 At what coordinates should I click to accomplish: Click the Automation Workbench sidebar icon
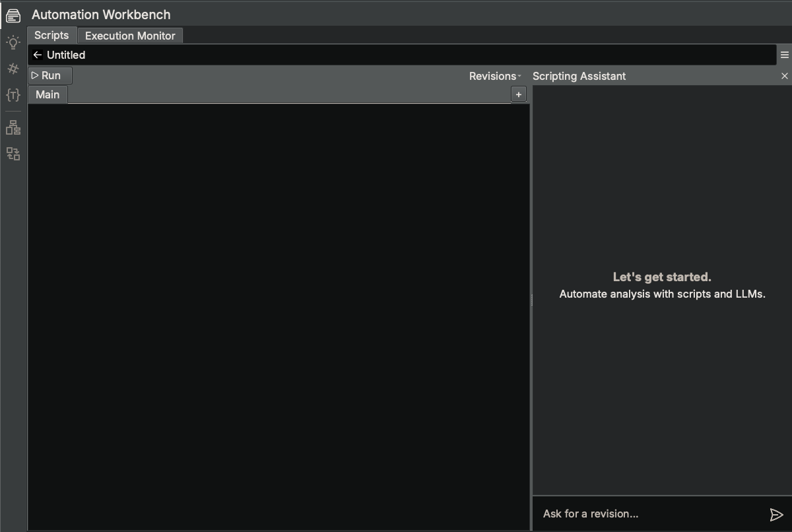13,15
